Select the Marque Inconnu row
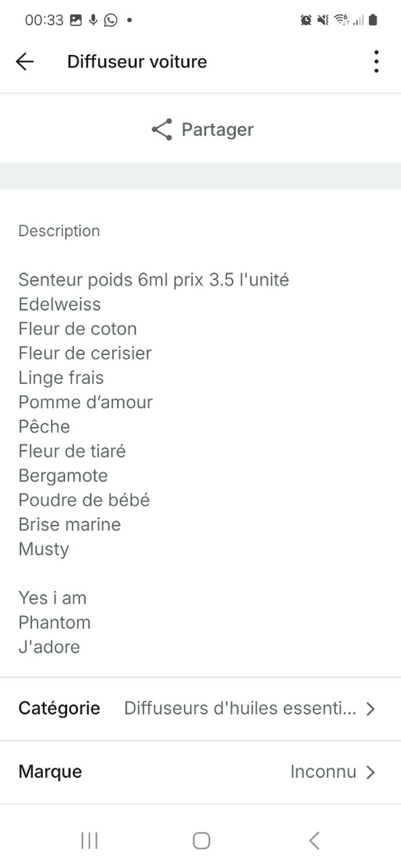The height and width of the screenshot is (868, 401). pyautogui.click(x=200, y=771)
